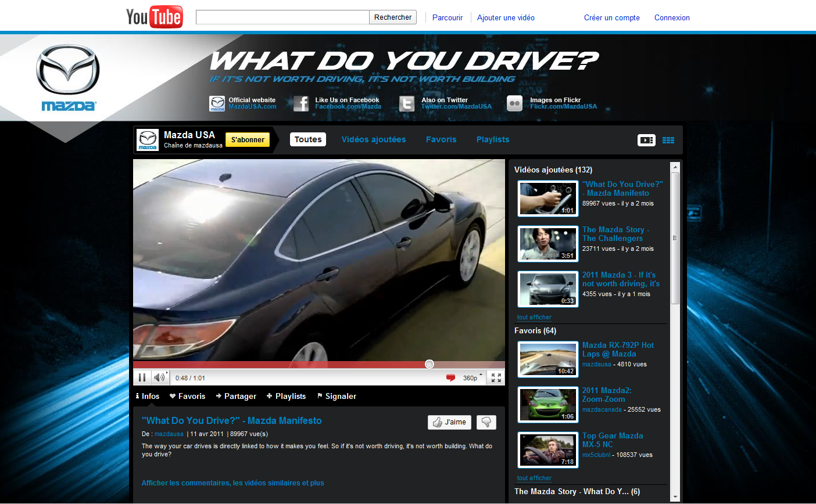Image resolution: width=816 pixels, height=504 pixels.
Task: Click Créer un compte link
Action: point(612,17)
